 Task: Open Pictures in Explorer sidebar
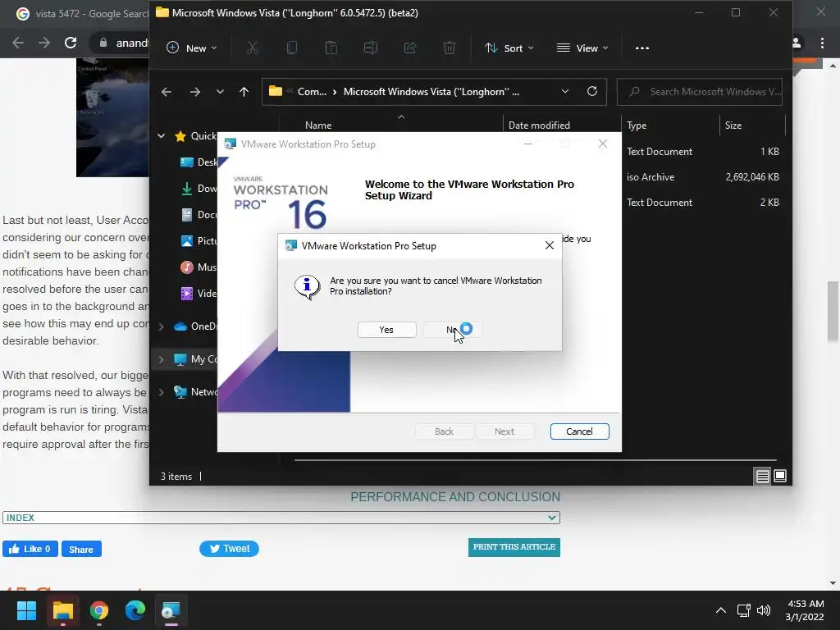tap(199, 241)
